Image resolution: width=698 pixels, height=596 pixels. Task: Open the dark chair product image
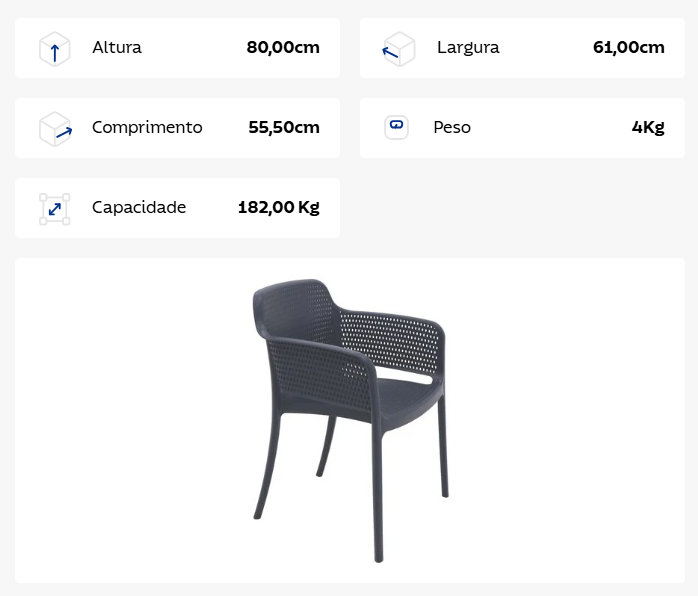(350, 420)
